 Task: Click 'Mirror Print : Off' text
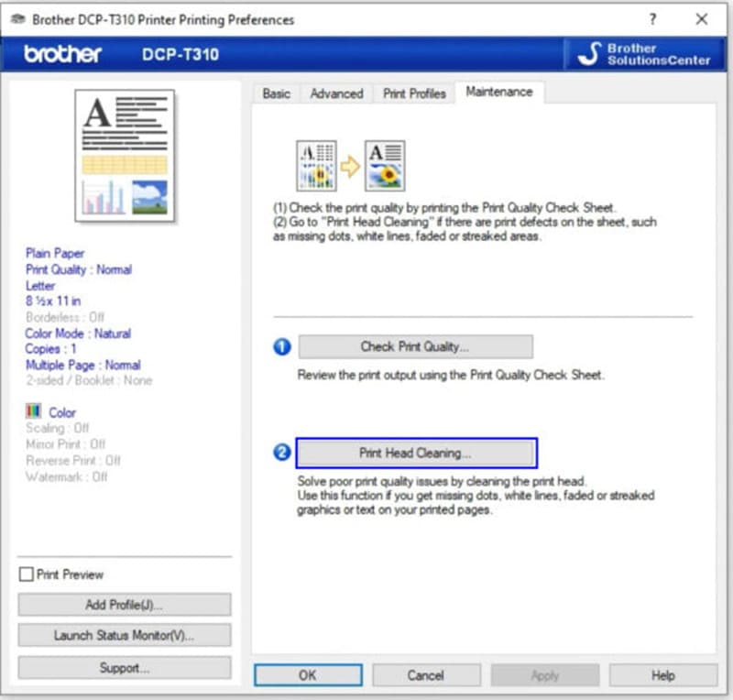(65, 443)
